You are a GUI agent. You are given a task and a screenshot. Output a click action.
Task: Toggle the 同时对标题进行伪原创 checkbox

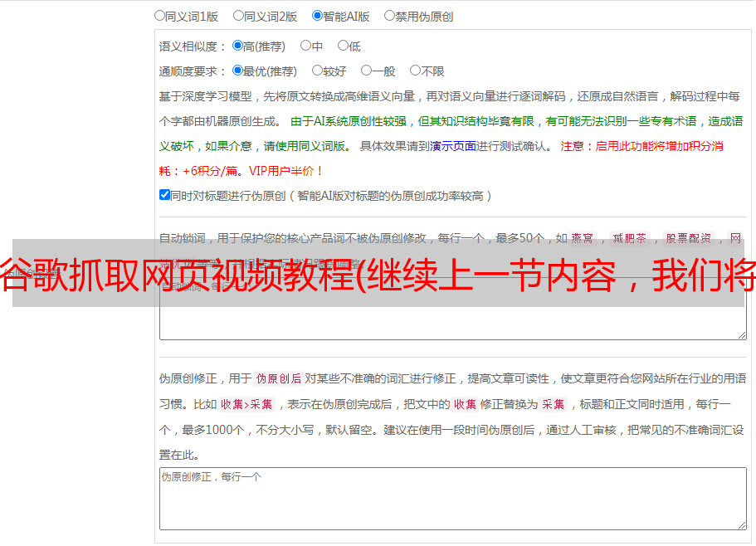tap(164, 195)
